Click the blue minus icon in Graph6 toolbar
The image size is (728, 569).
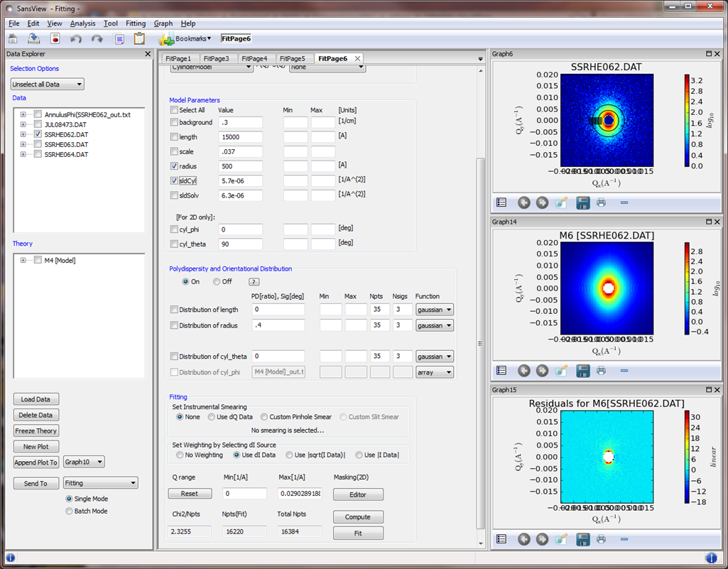coord(624,202)
